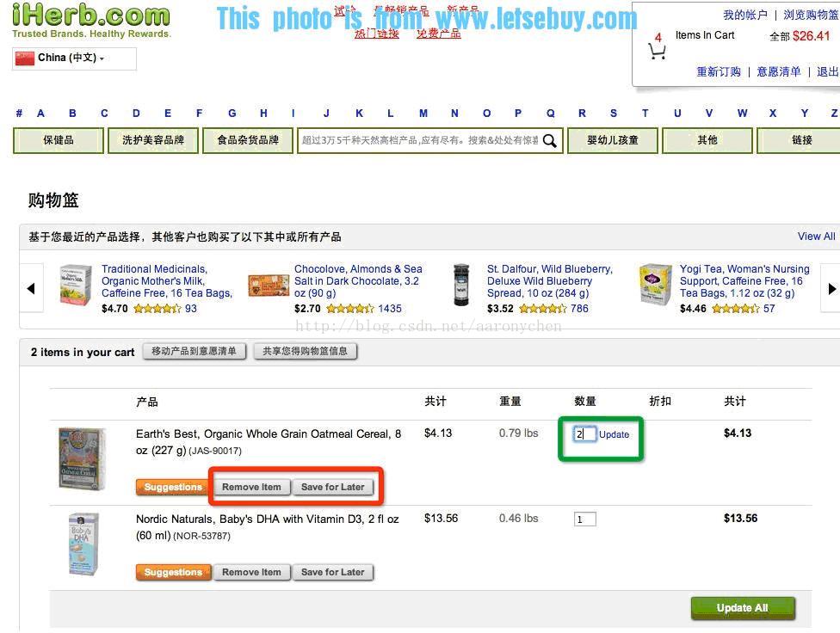This screenshot has height=633, width=840.
Task: Select brand index letter Y
Action: click(x=804, y=113)
